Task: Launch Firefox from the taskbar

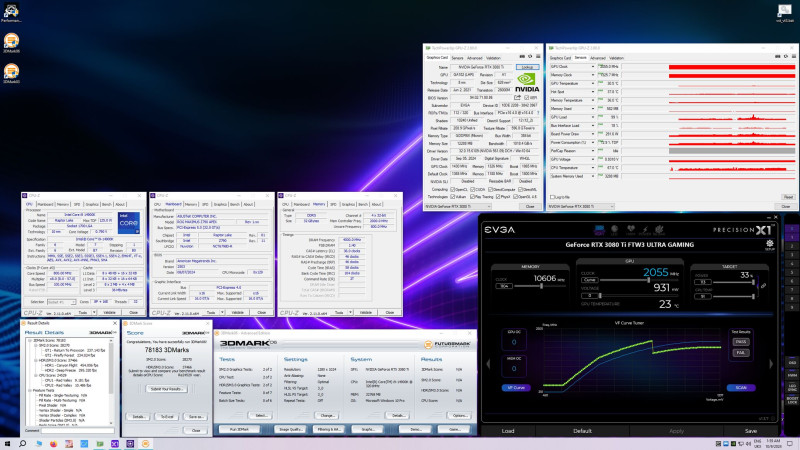Action: click(x=54, y=444)
